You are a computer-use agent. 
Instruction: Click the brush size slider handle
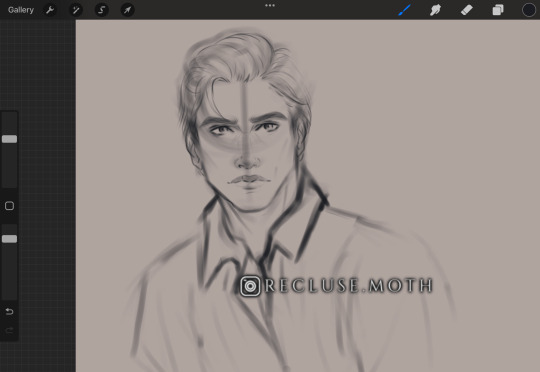(x=9, y=139)
